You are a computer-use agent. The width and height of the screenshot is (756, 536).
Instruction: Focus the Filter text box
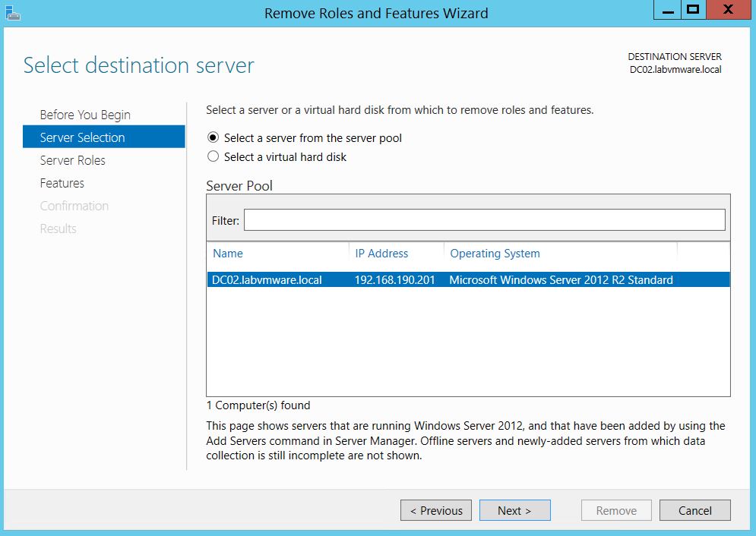pos(485,219)
